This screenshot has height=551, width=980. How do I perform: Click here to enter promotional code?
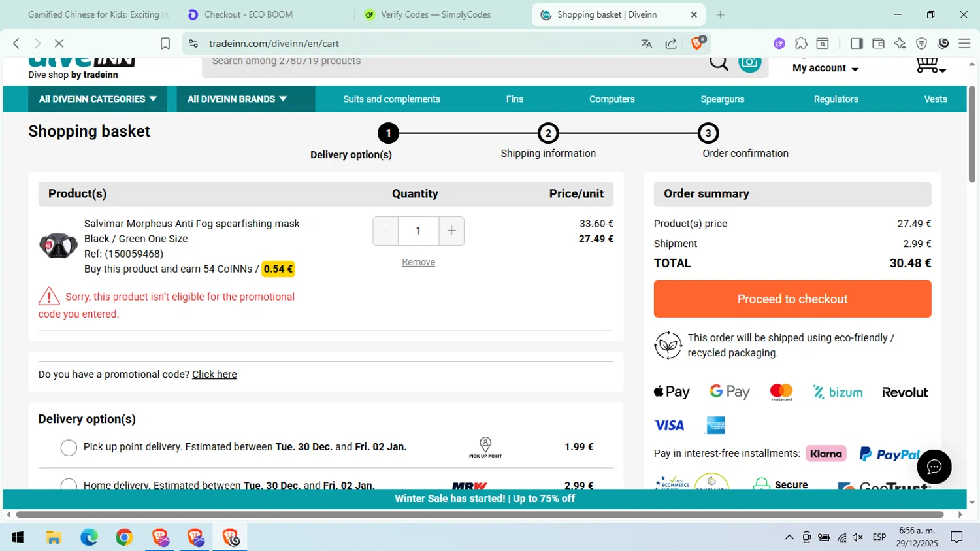214,375
